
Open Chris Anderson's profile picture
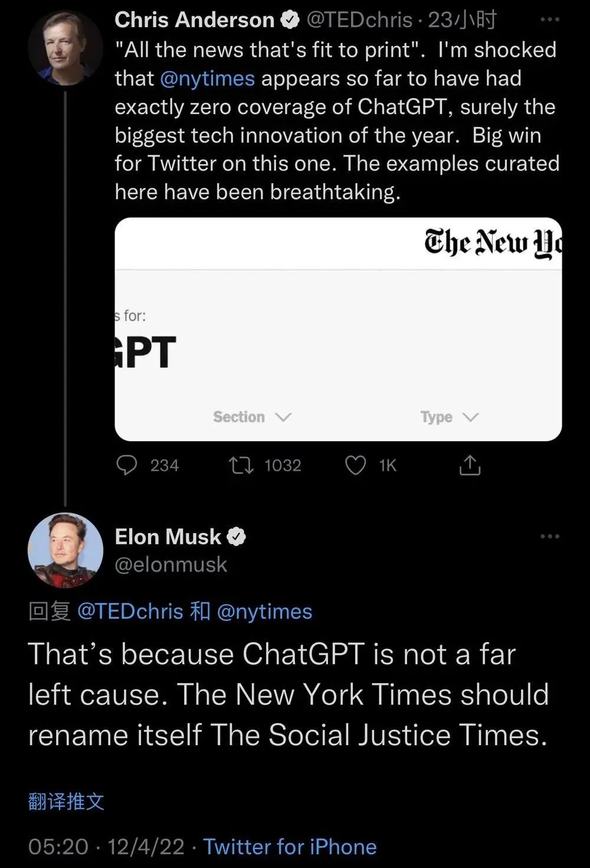pyautogui.click(x=65, y=48)
